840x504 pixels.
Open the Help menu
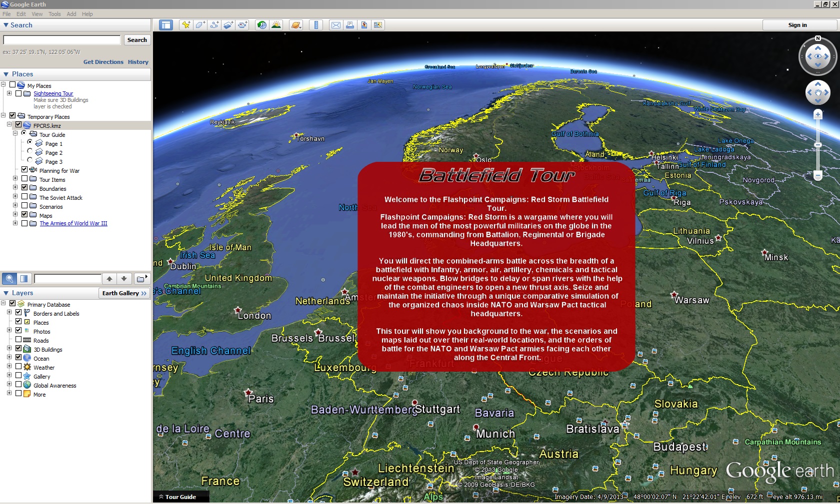87,14
